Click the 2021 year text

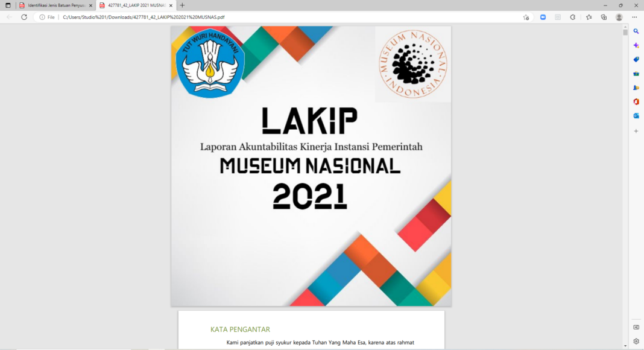[310, 196]
